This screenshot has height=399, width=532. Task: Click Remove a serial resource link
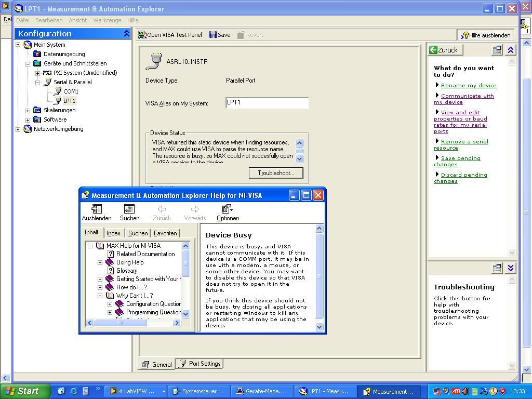[x=461, y=144]
